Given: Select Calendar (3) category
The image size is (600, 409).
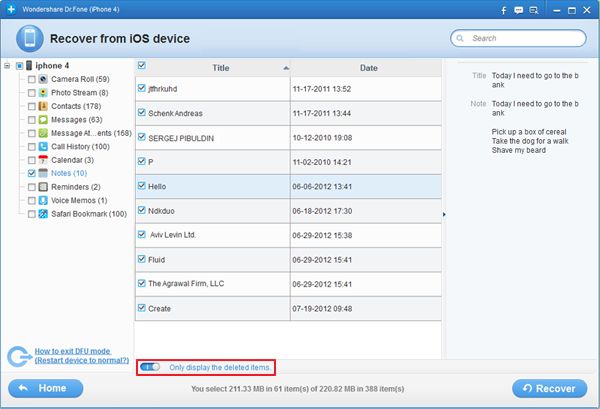Looking at the screenshot, I should 72,160.
